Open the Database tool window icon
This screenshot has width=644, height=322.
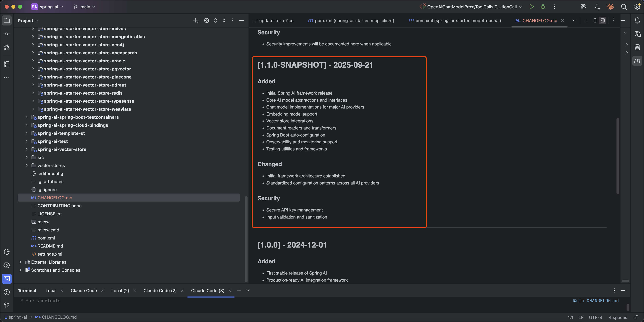[x=637, y=47]
